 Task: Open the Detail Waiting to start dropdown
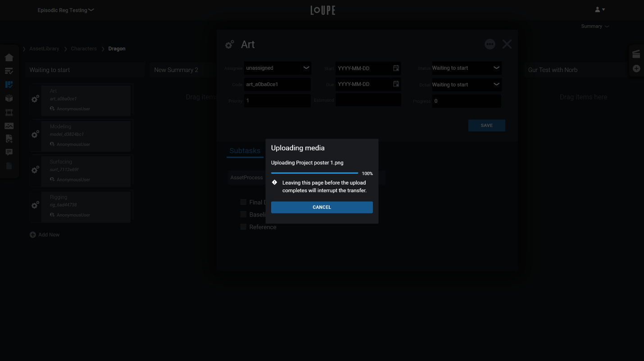pyautogui.click(x=467, y=84)
